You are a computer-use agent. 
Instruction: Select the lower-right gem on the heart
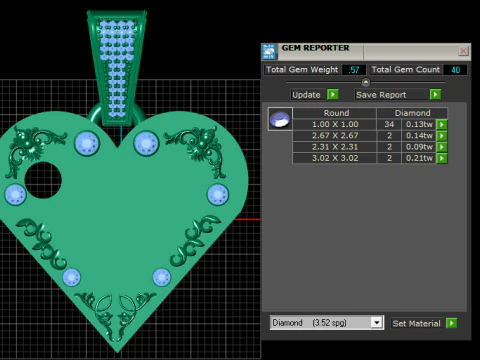pos(162,277)
